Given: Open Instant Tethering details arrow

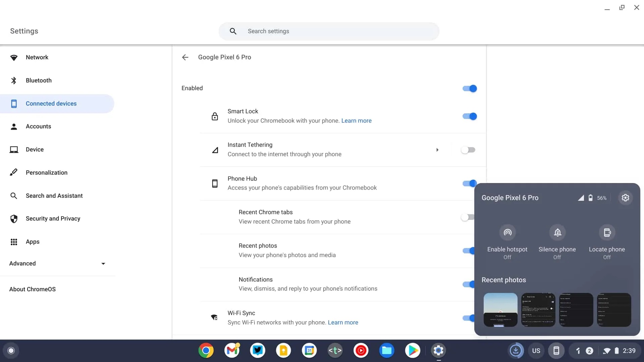Looking at the screenshot, I should click(x=437, y=150).
